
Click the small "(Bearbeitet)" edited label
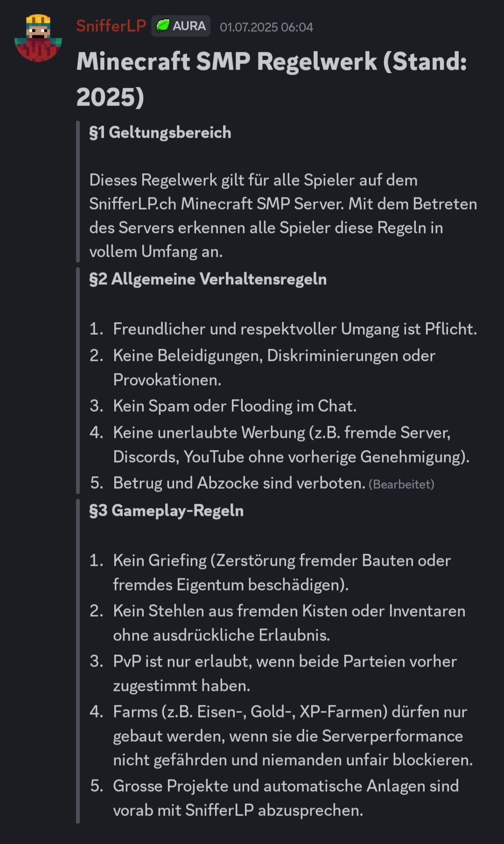(x=401, y=485)
